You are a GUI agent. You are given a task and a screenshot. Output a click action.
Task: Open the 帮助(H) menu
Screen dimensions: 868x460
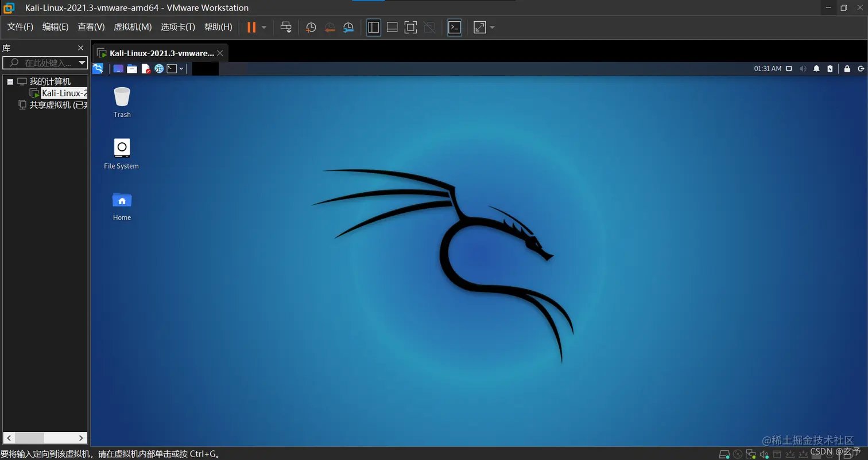[x=218, y=27]
